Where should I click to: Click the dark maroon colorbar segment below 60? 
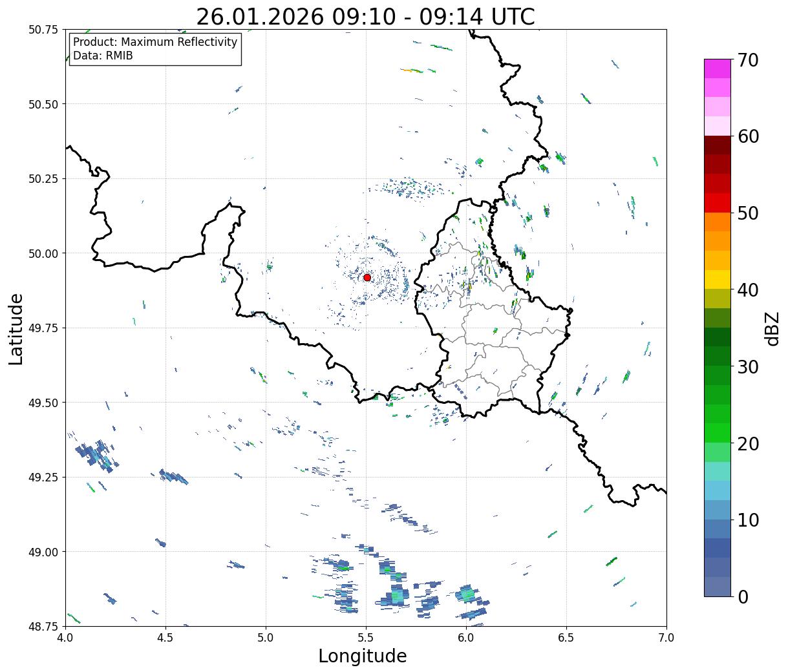coord(718,145)
